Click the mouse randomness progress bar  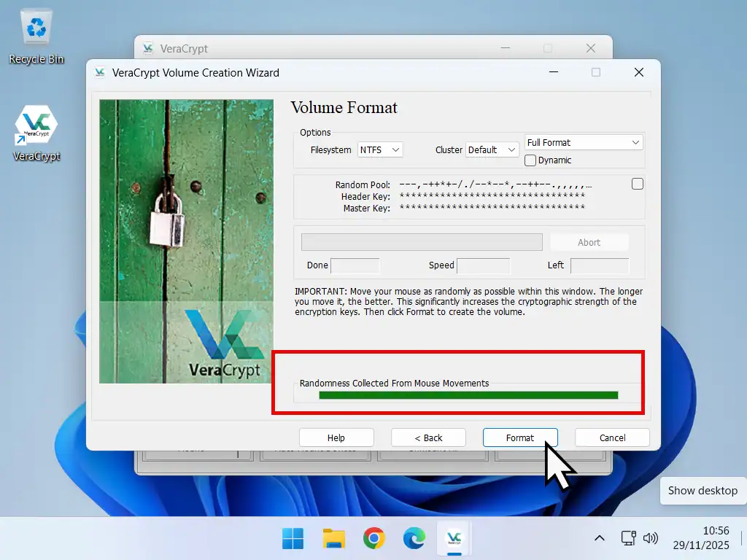pos(467,394)
